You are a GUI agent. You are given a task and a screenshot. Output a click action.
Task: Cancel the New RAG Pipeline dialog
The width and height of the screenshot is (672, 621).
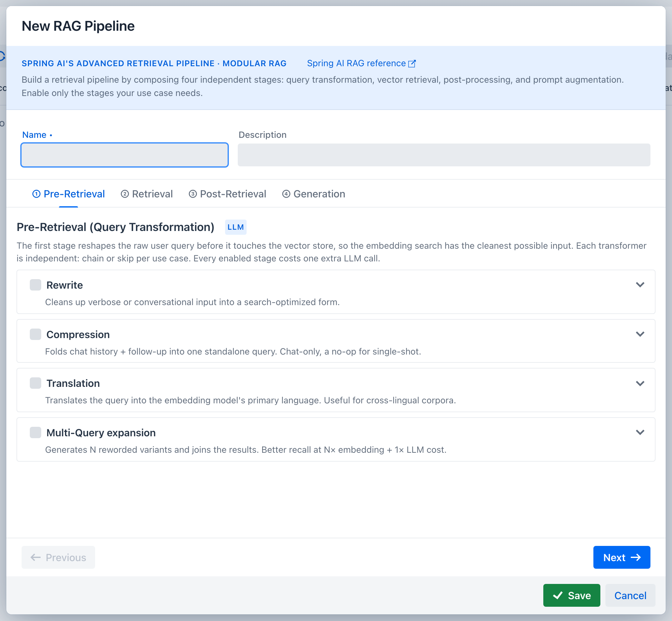pyautogui.click(x=630, y=595)
